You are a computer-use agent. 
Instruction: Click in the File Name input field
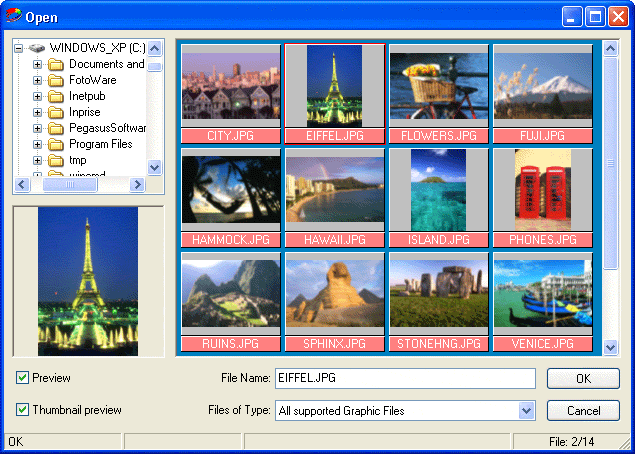pos(405,378)
